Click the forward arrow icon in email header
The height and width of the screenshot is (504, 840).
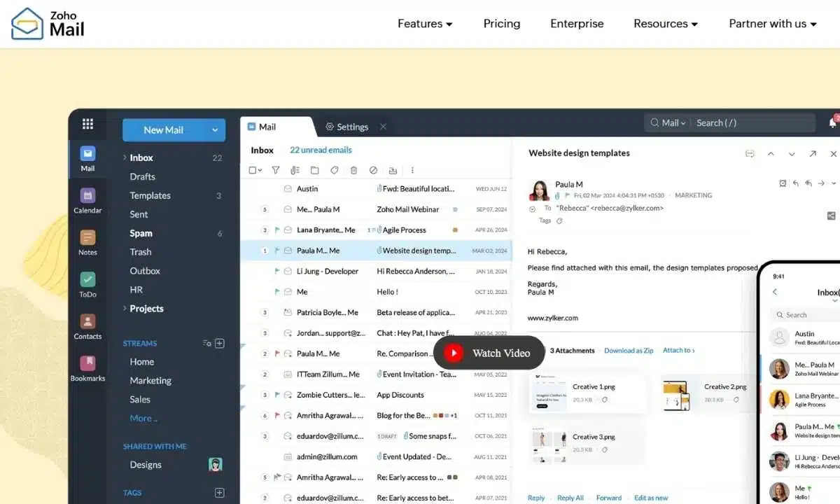[822, 183]
